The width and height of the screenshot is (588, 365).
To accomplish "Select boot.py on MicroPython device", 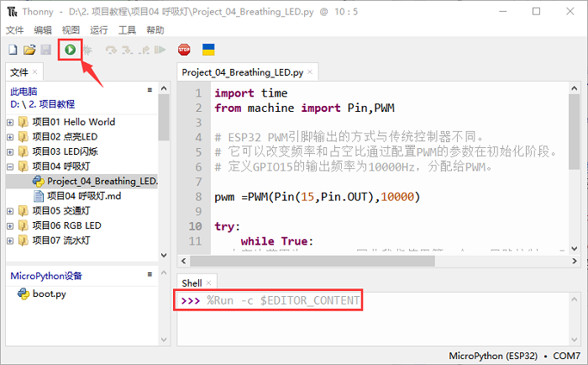I will click(x=49, y=294).
